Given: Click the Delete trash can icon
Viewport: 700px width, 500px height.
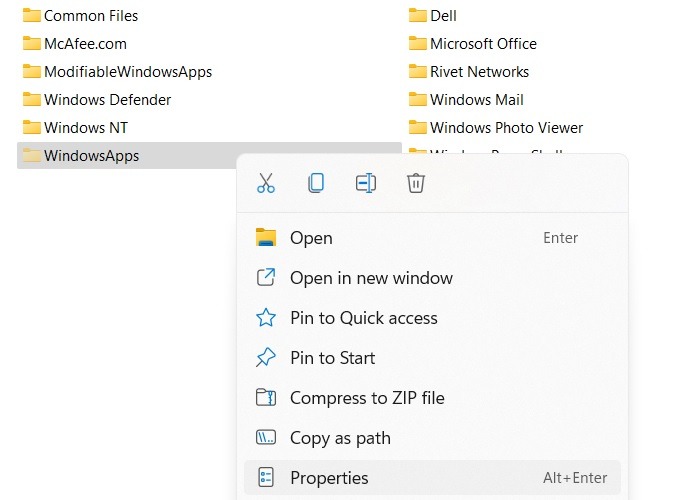Looking at the screenshot, I should coord(416,183).
